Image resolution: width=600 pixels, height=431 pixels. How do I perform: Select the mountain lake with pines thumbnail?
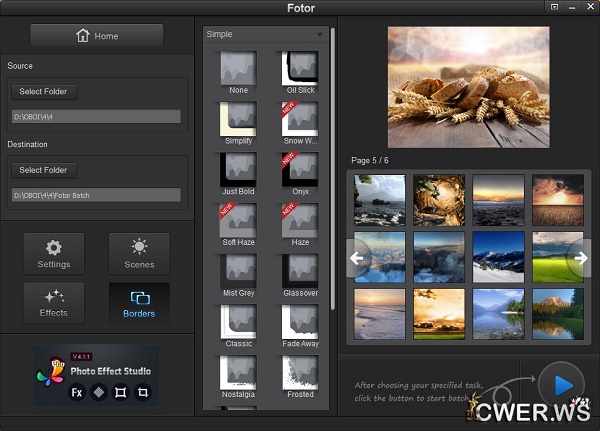(x=498, y=314)
